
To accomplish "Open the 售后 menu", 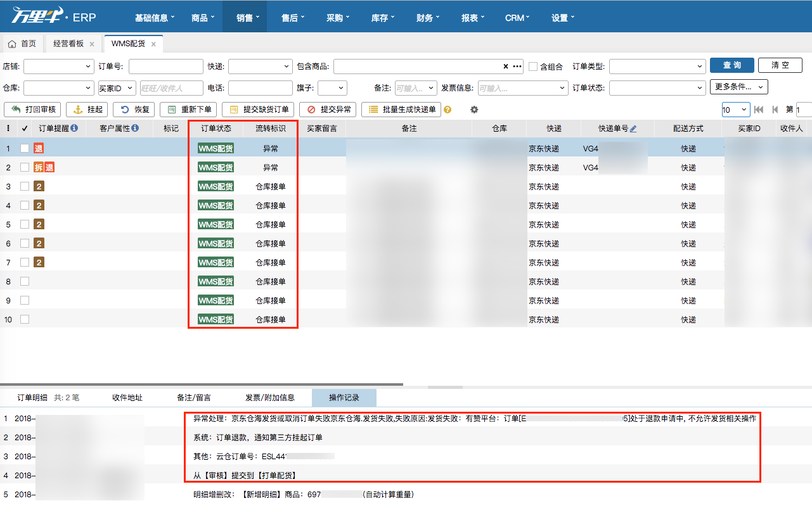I will [293, 18].
